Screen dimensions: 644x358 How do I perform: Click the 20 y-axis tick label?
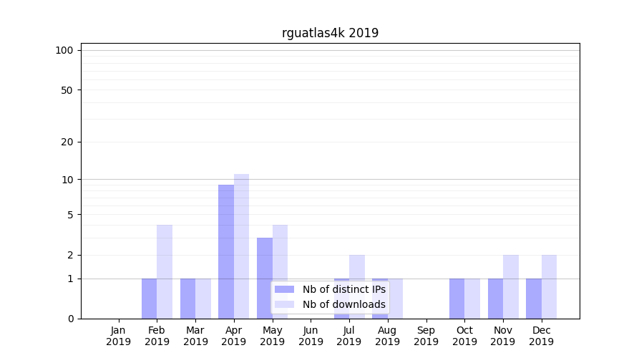pyautogui.click(x=67, y=142)
